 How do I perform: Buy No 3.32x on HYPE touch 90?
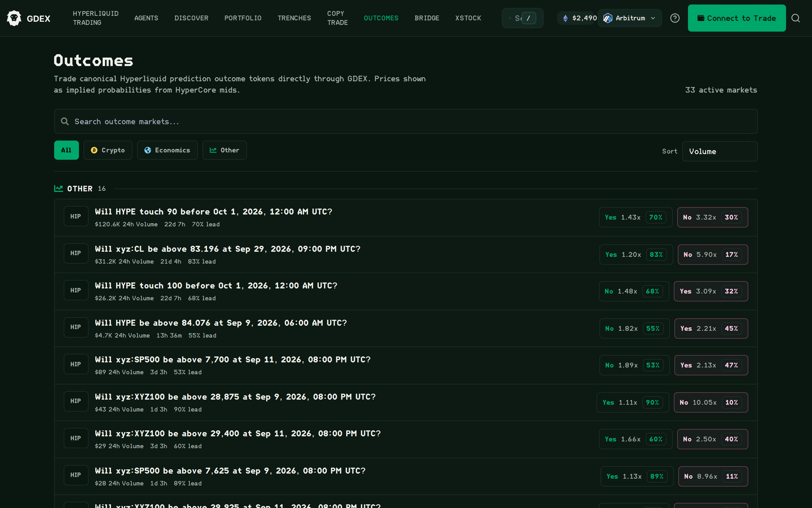point(712,217)
